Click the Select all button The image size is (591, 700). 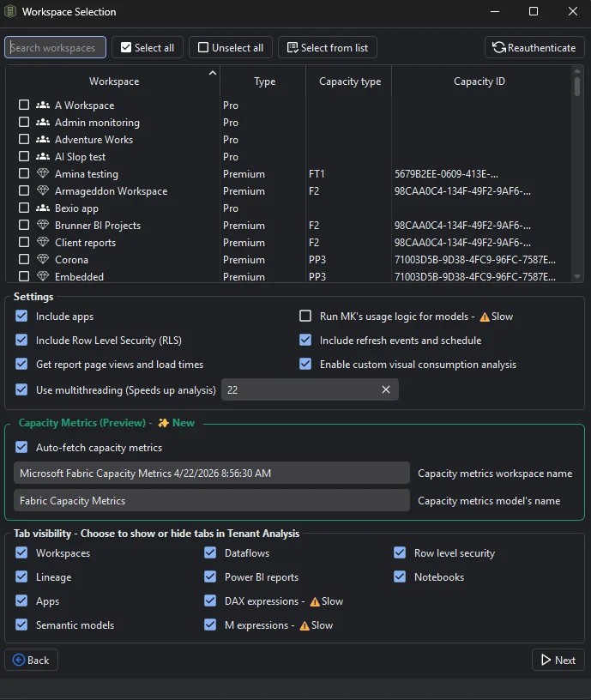pos(148,47)
